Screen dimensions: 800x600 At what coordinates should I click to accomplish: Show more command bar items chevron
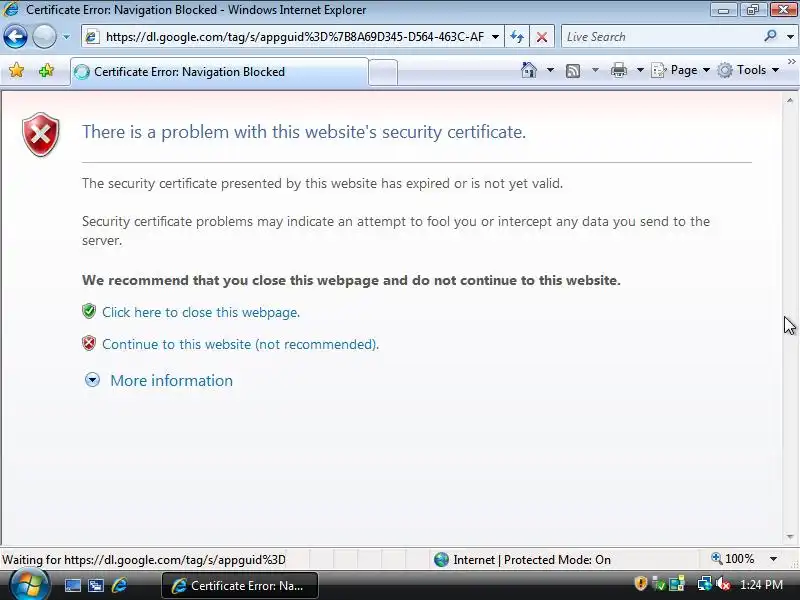click(x=791, y=62)
